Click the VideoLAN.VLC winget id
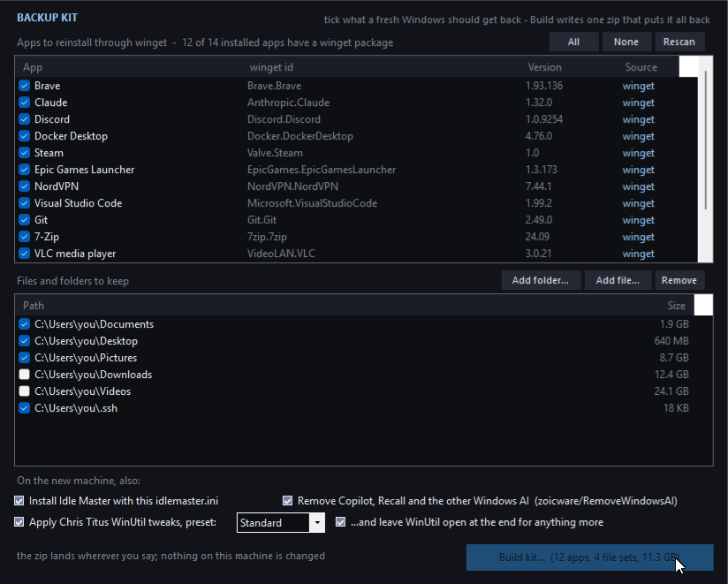Screen dimensions: 728x584 (x=281, y=254)
